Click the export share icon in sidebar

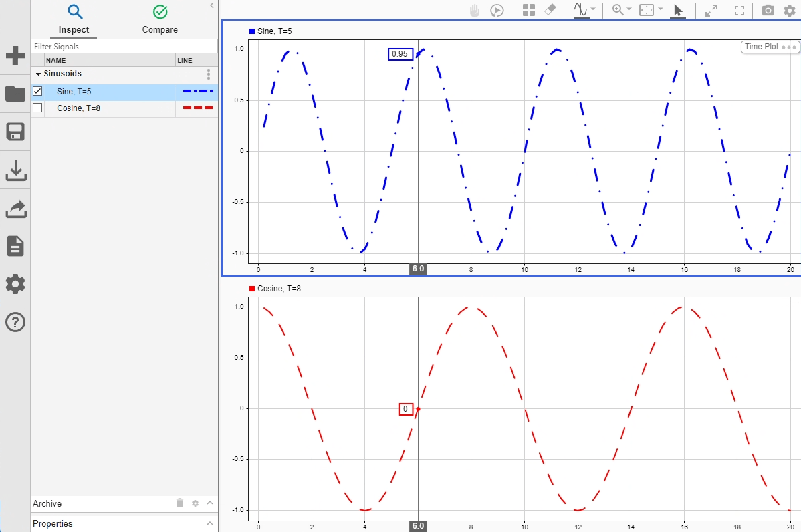15,209
